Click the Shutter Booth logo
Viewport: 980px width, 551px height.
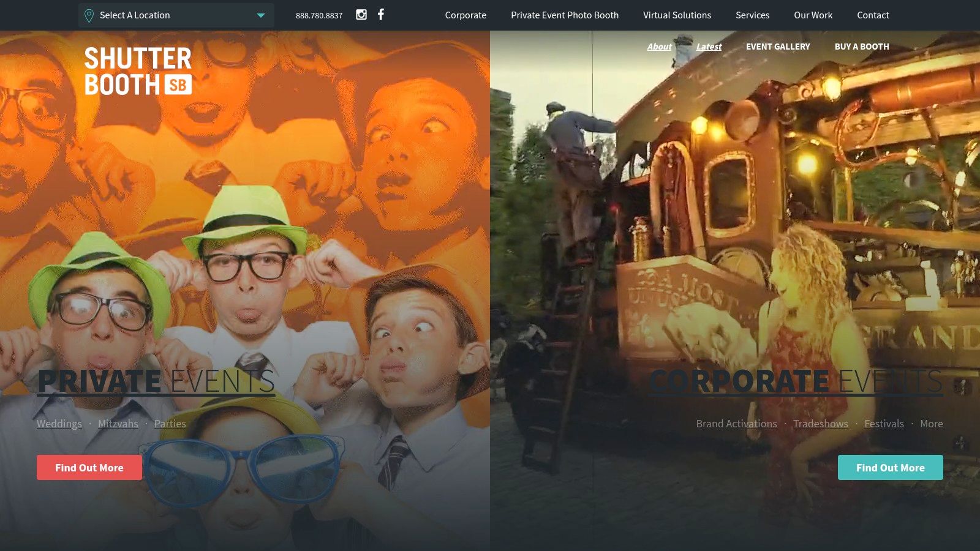pos(138,71)
